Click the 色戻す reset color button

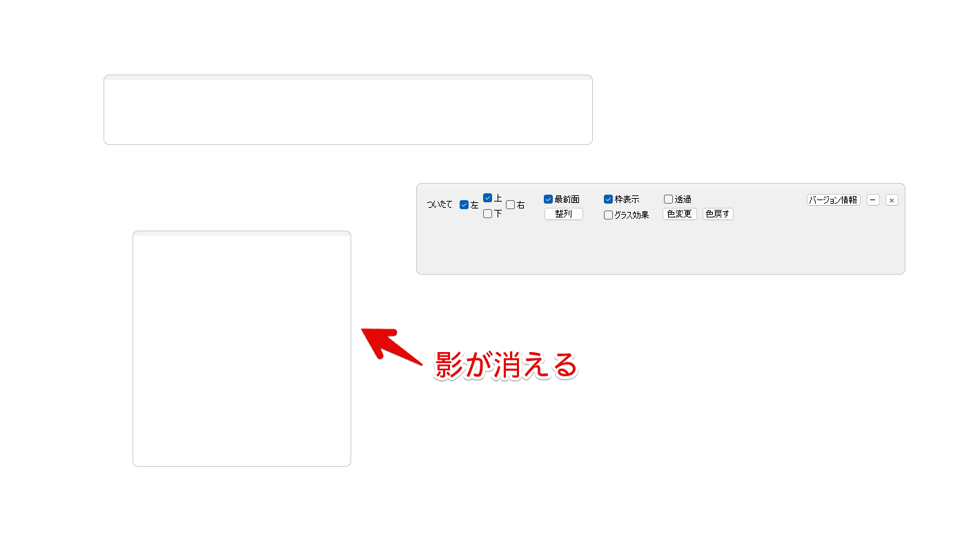718,214
